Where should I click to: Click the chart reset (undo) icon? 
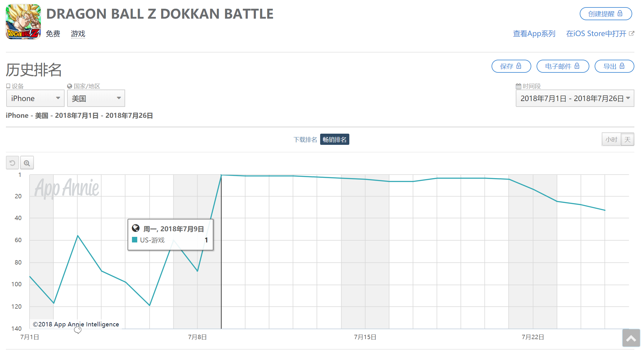(x=12, y=163)
